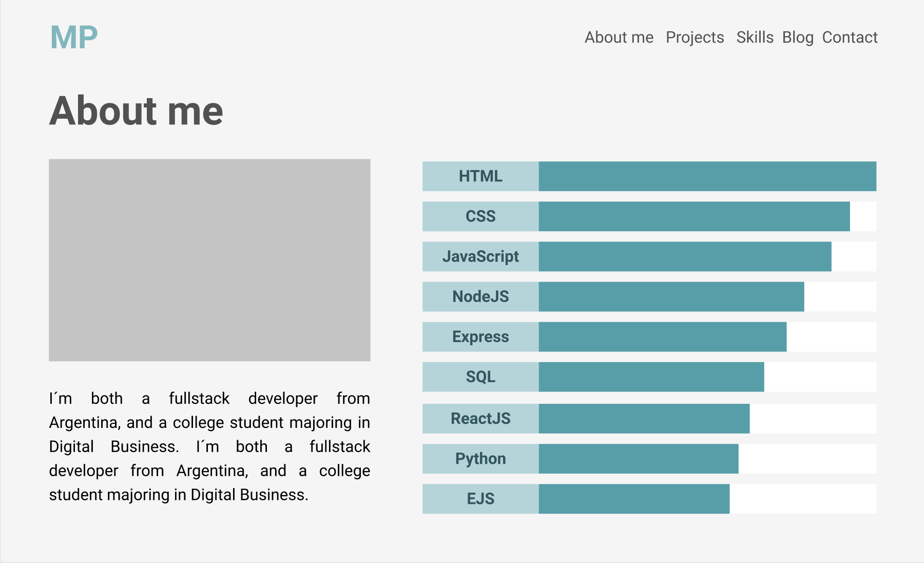Image resolution: width=924 pixels, height=563 pixels.
Task: Click the MP logo
Action: 74,37
